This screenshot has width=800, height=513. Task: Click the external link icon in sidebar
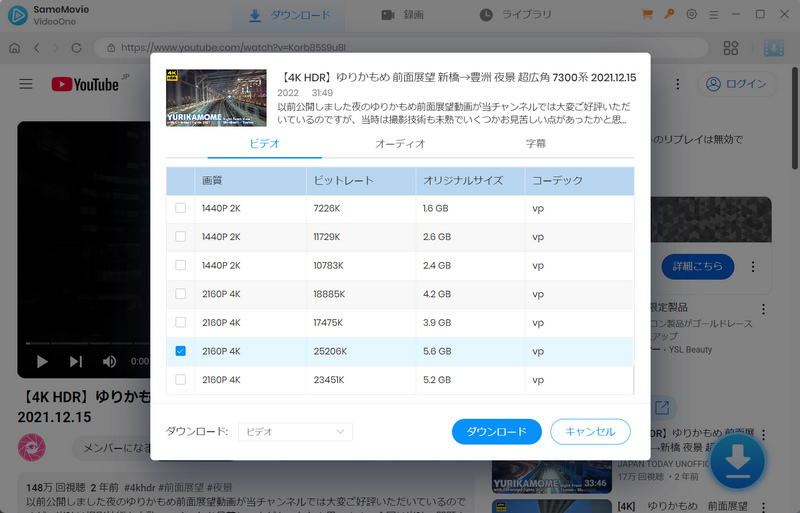click(662, 407)
